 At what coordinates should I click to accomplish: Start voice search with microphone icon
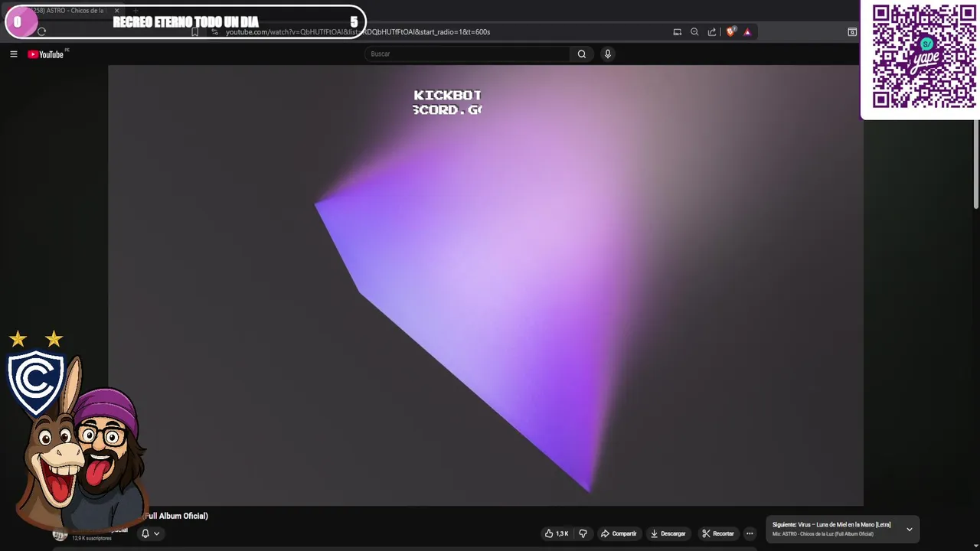(x=608, y=54)
